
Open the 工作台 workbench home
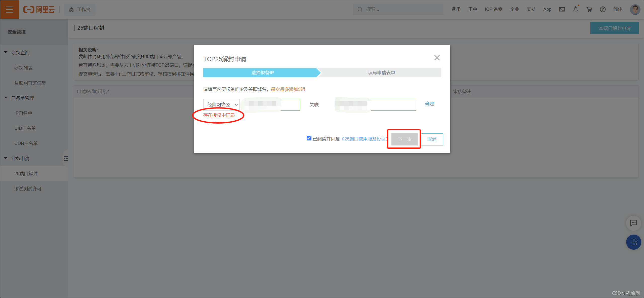[80, 10]
